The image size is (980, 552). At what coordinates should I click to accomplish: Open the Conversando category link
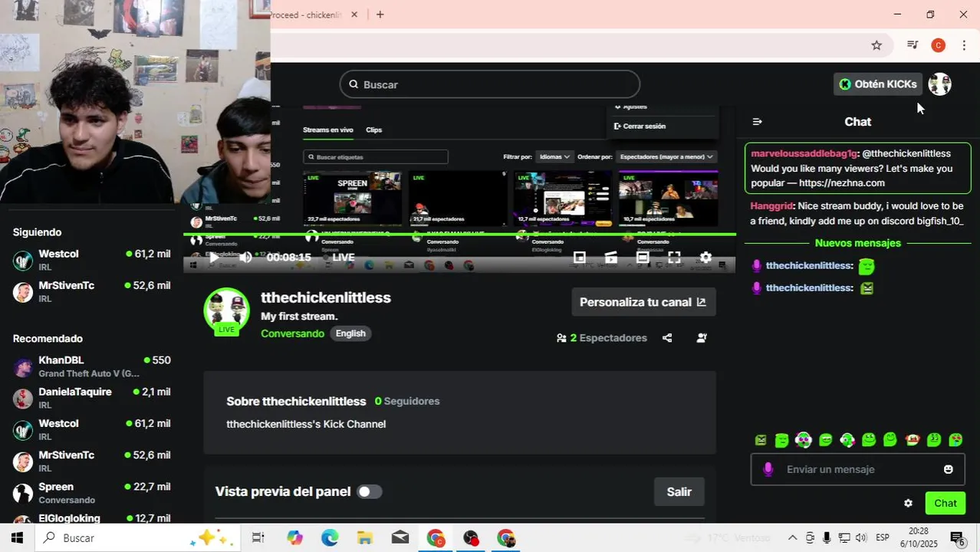[292, 333]
